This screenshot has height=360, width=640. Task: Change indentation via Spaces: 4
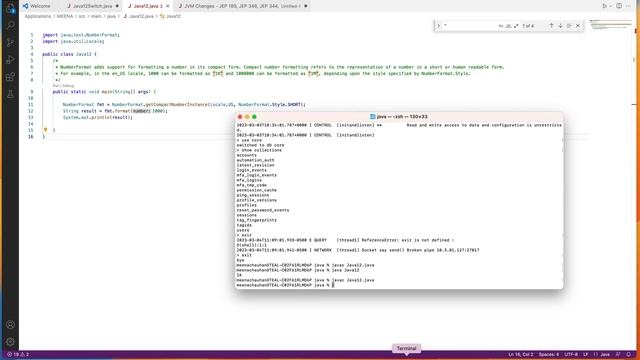tap(549, 354)
